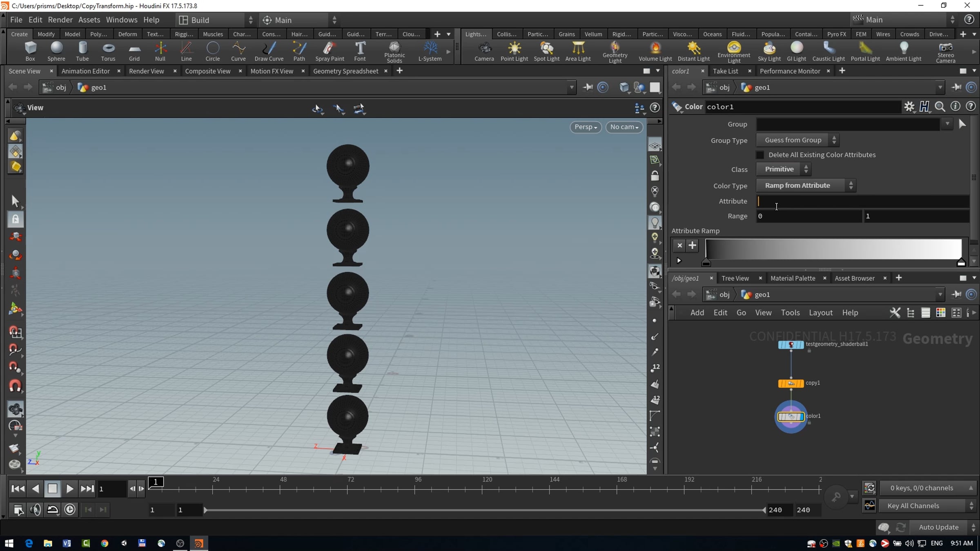The image size is (980, 551).
Task: Switch to Geometry Spreadsheet tab
Action: pos(345,71)
